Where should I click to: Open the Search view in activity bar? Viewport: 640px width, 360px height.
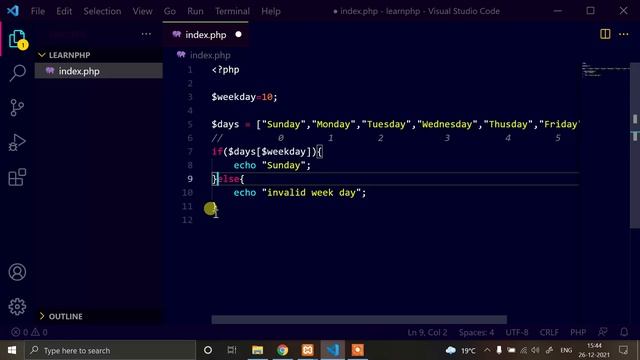[x=17, y=73]
